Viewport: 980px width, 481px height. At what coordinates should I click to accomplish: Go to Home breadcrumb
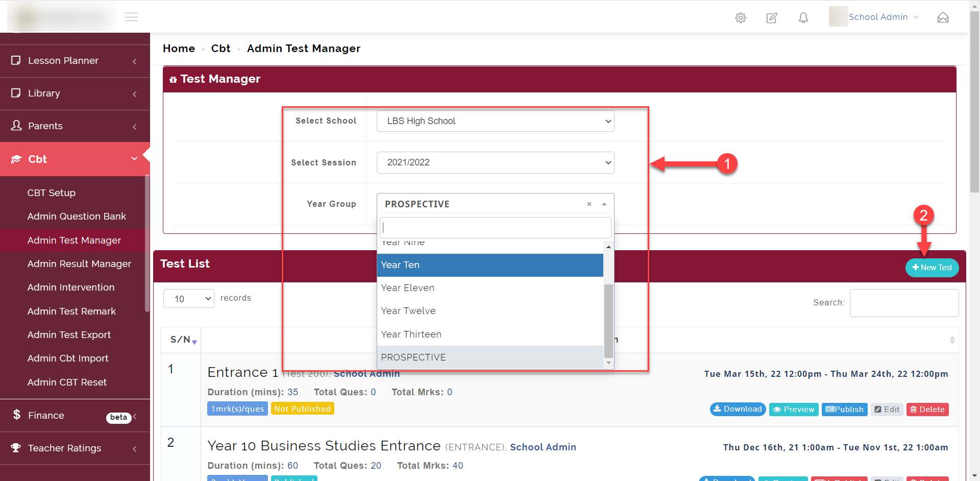(x=179, y=49)
